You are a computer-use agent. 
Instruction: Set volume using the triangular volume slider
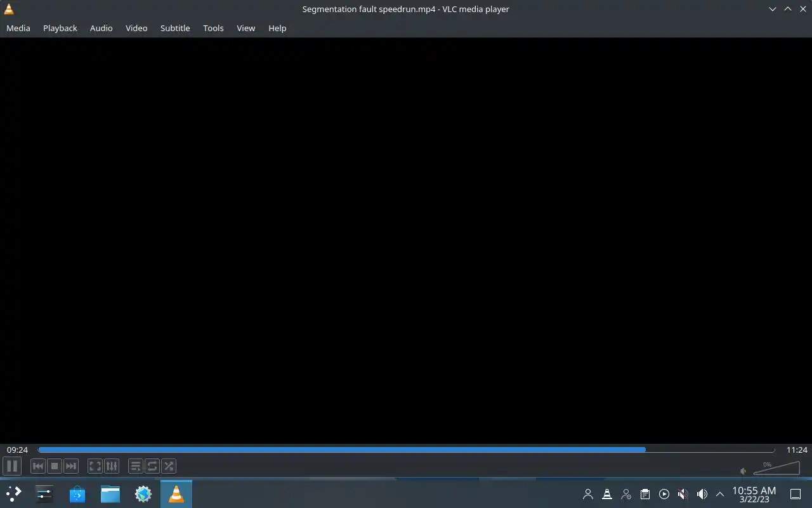(x=776, y=469)
